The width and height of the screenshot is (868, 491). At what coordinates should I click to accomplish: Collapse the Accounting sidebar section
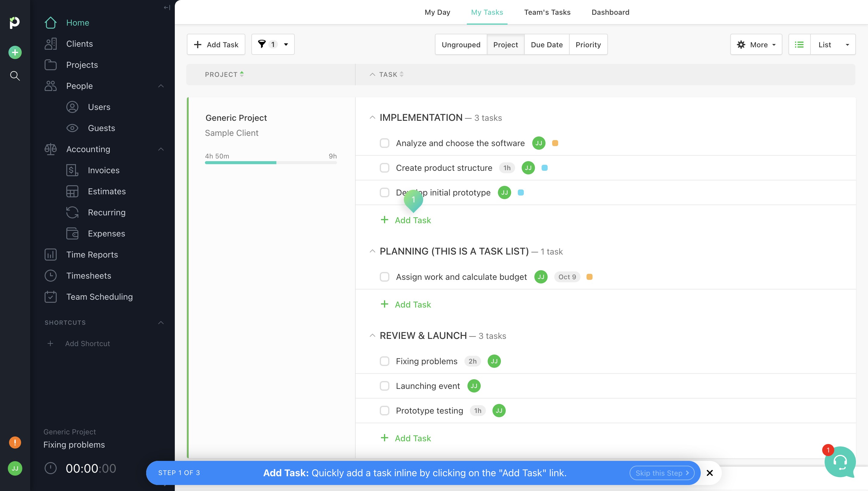pyautogui.click(x=161, y=149)
